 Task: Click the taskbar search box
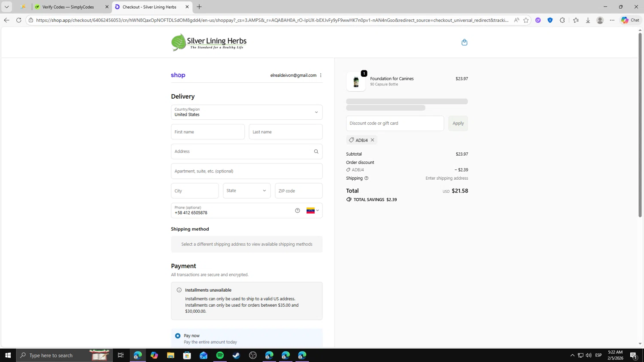tap(64, 355)
